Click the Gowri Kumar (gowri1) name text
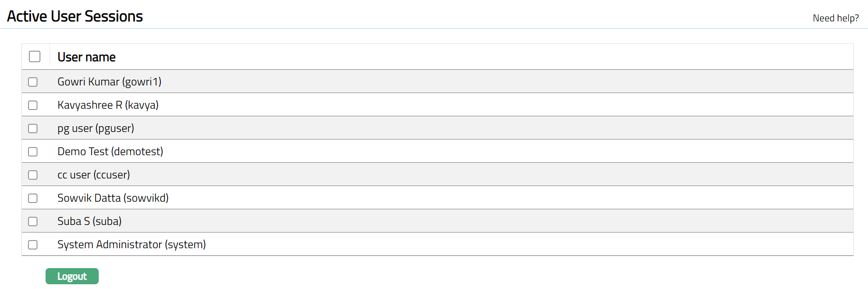 coord(109,82)
